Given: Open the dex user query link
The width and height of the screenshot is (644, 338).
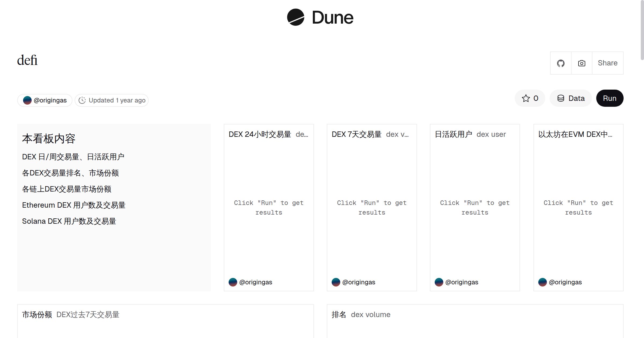Looking at the screenshot, I should pos(491,134).
